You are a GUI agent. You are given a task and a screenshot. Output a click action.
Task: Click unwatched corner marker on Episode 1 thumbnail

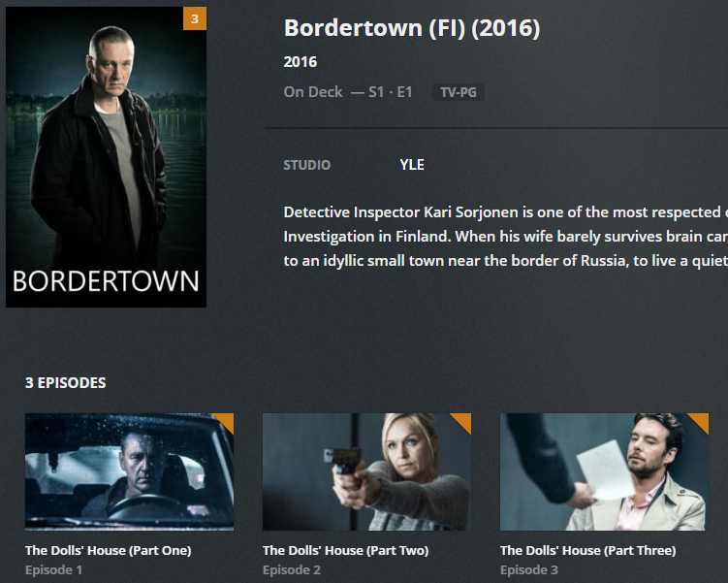tap(227, 420)
